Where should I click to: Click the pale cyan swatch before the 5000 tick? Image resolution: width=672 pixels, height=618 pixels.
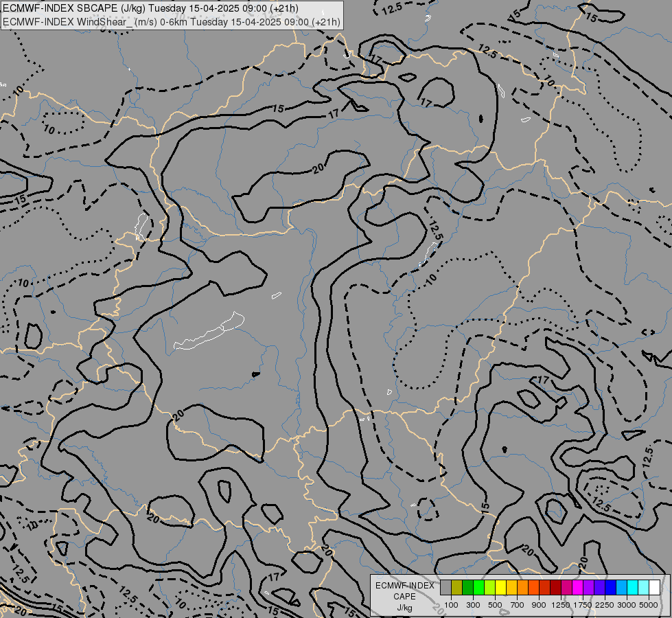coord(643,587)
